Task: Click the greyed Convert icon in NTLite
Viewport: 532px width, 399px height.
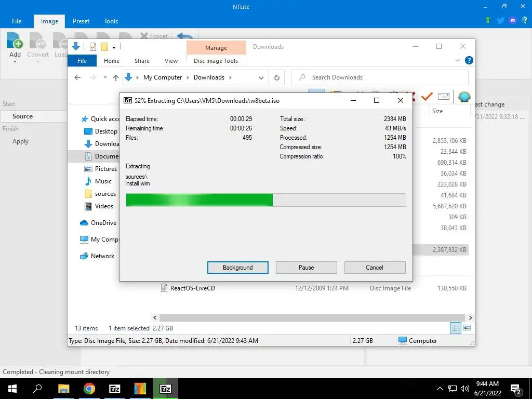Action: coord(37,41)
